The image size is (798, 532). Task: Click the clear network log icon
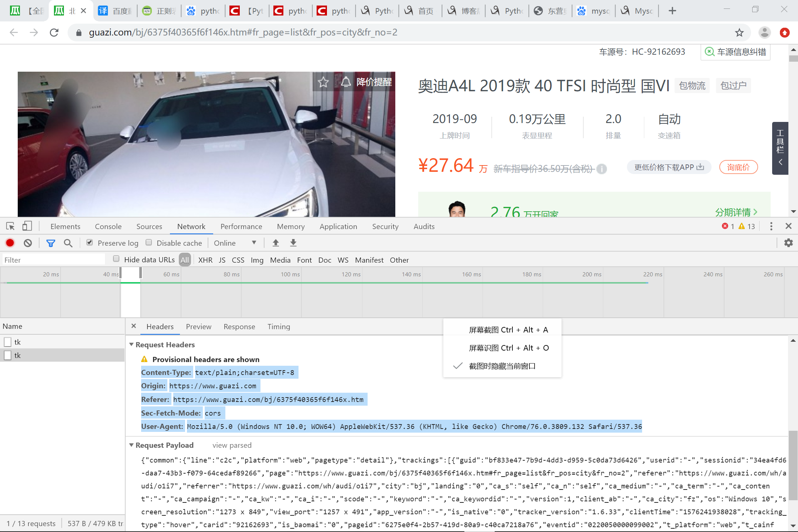28,243
